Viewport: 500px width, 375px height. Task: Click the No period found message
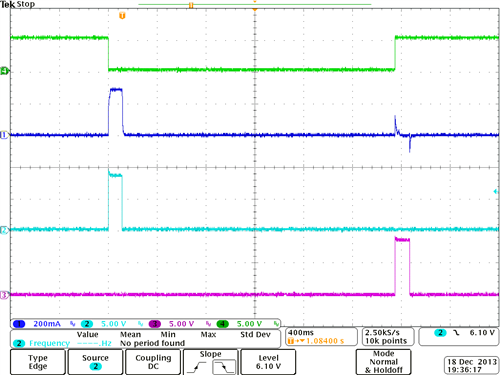coord(152,343)
